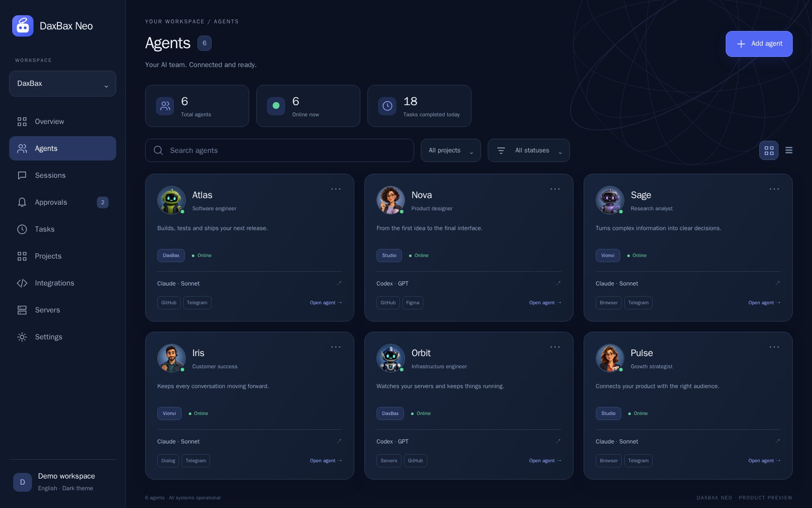Click the external arrow icon beside Atlas's Claude · Sonnet
This screenshot has width=812, height=508.
click(339, 283)
